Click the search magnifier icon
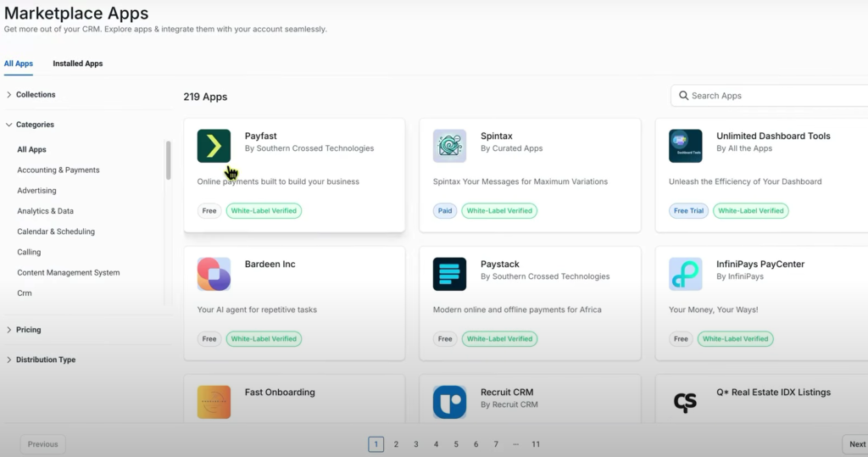Screen dimensions: 868x457 [684, 95]
